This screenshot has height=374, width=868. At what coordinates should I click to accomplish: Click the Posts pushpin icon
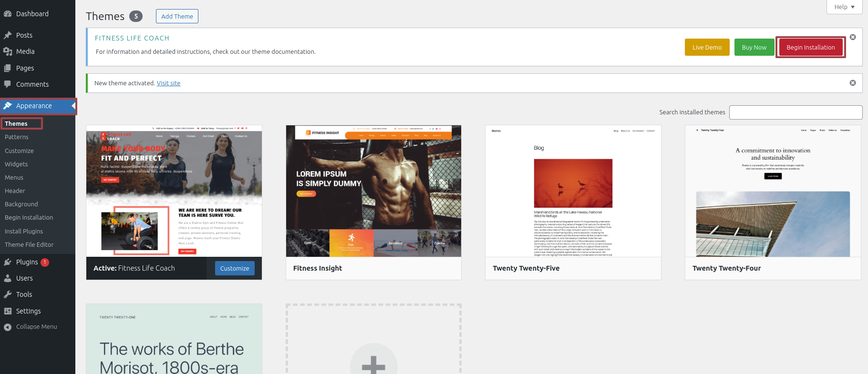[8, 35]
